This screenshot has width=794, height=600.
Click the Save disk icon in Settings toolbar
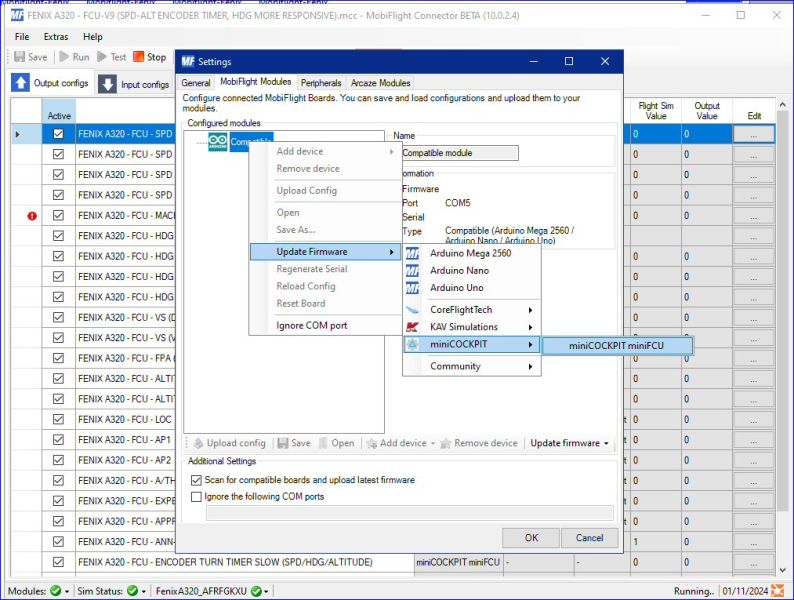point(283,443)
